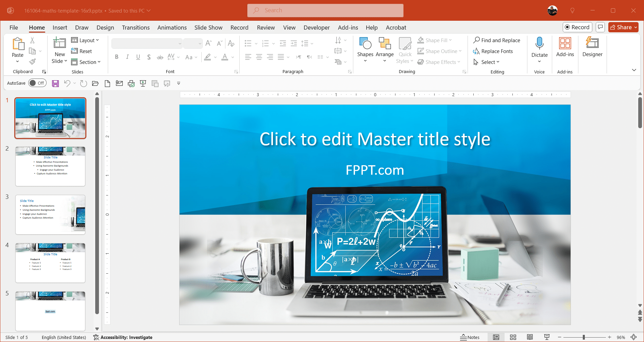This screenshot has height=342, width=644.
Task: Click the Redo icon in Quick Access Toolbar
Action: (83, 83)
